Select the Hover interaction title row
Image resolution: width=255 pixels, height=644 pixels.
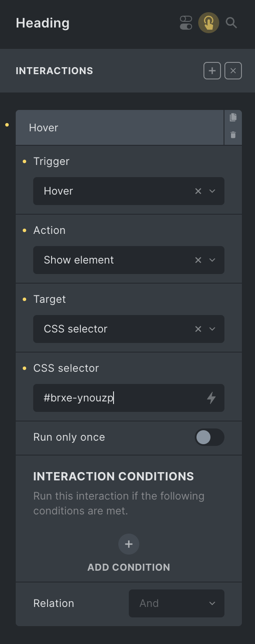[x=120, y=128]
